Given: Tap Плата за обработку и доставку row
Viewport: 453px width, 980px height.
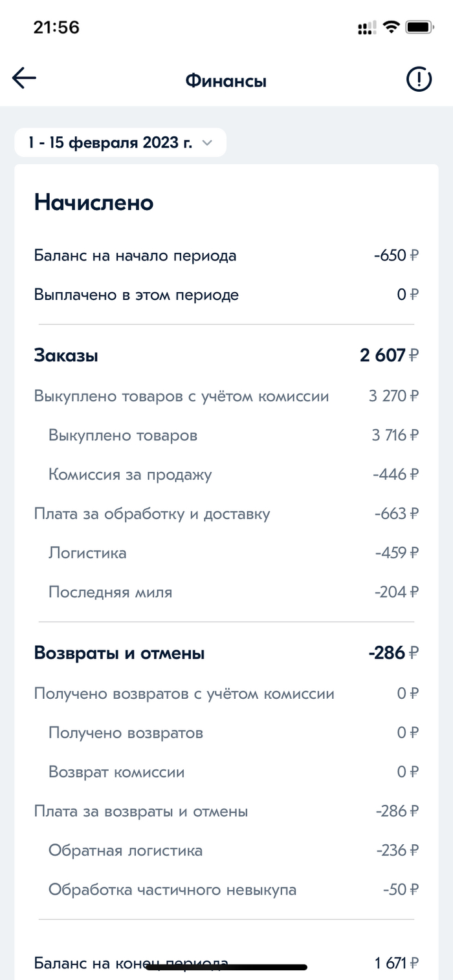Looking at the screenshot, I should click(152, 514).
